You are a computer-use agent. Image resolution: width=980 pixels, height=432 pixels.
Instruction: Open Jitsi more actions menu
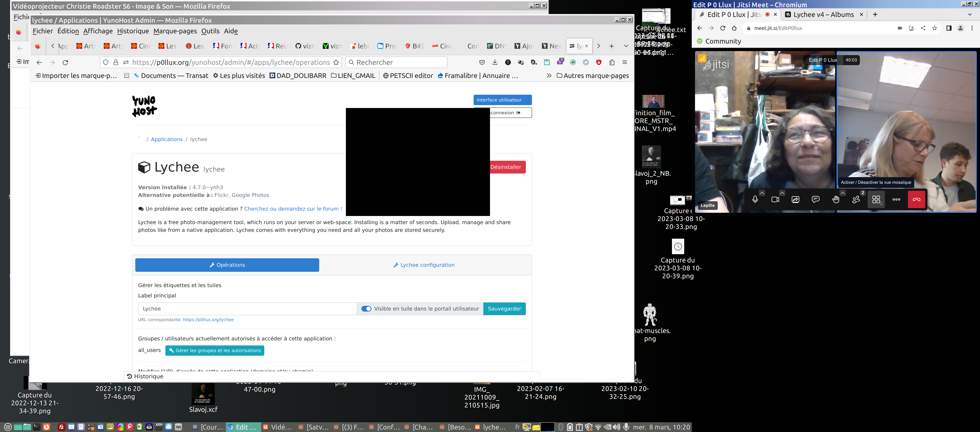(x=896, y=199)
